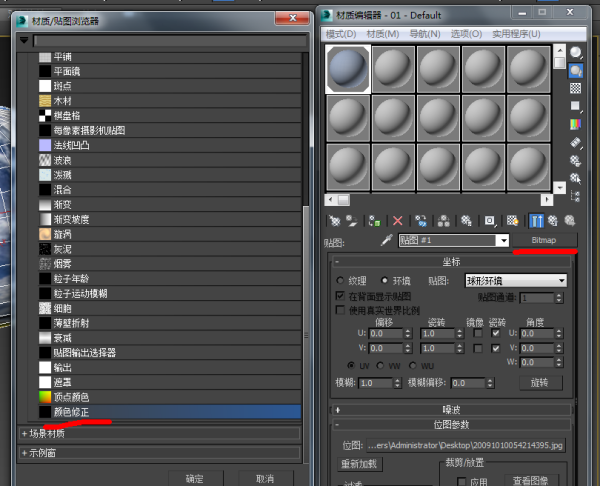
Task: Click 贴图通道 spinner arrows
Action: [x=559, y=298]
